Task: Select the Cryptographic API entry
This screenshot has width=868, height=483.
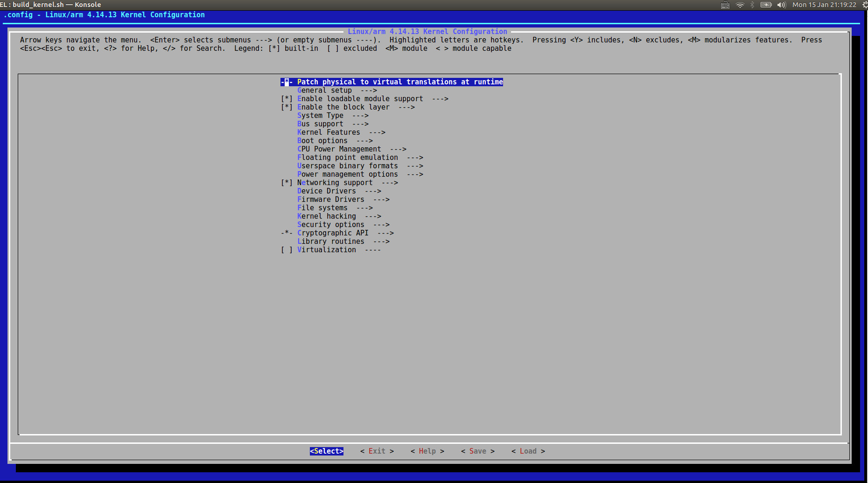Action: point(337,233)
